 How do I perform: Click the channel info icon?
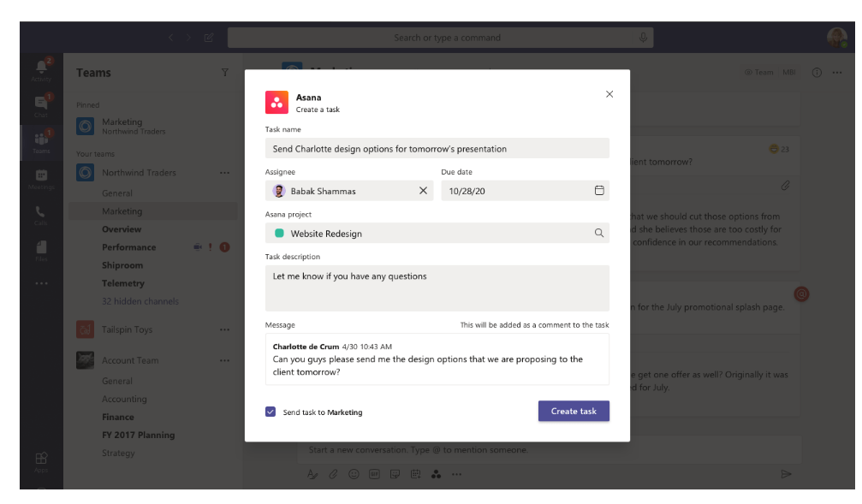point(817,73)
